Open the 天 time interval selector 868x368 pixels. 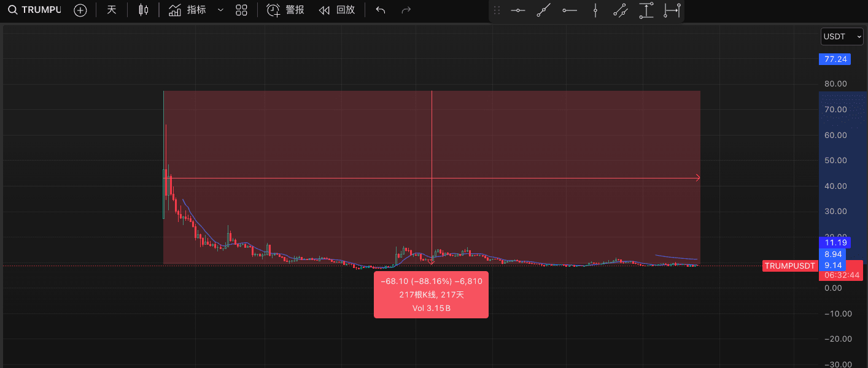[x=111, y=10]
